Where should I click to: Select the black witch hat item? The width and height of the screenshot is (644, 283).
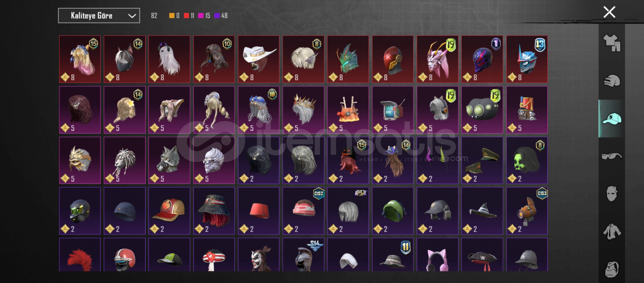point(482,211)
